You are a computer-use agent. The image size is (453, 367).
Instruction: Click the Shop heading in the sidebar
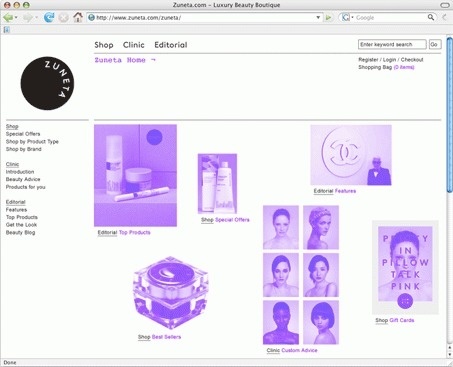12,126
